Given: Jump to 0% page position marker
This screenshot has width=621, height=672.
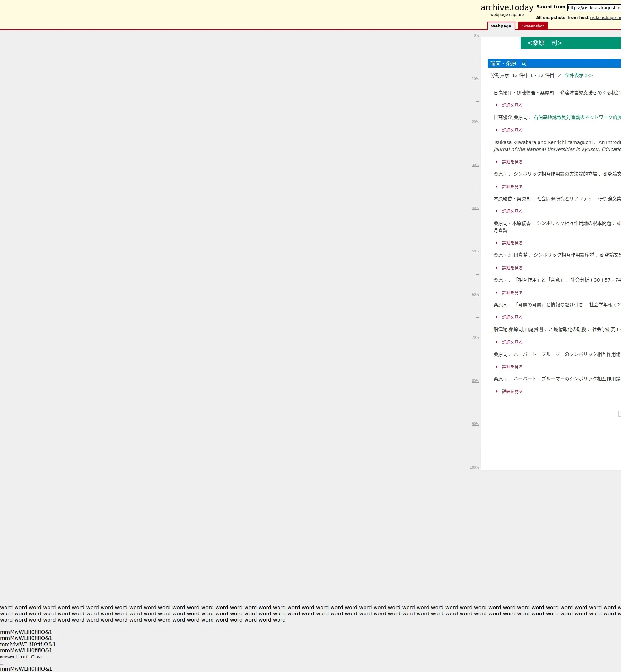Looking at the screenshot, I should [476, 36].
